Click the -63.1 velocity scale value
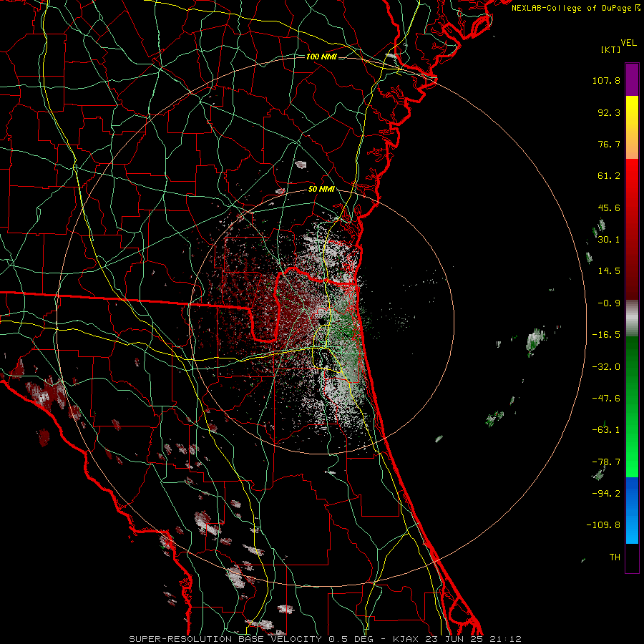Viewport: 644px width, 644px height. (606, 430)
